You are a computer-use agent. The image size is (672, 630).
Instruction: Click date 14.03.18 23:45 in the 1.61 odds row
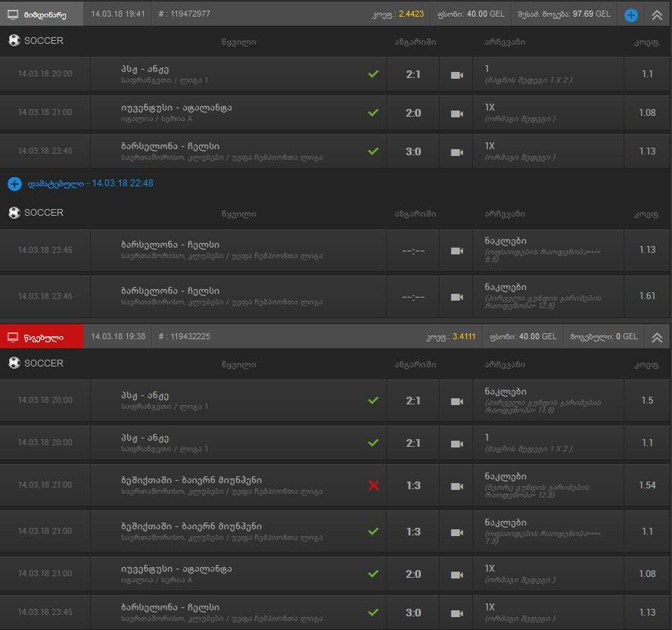[45, 296]
